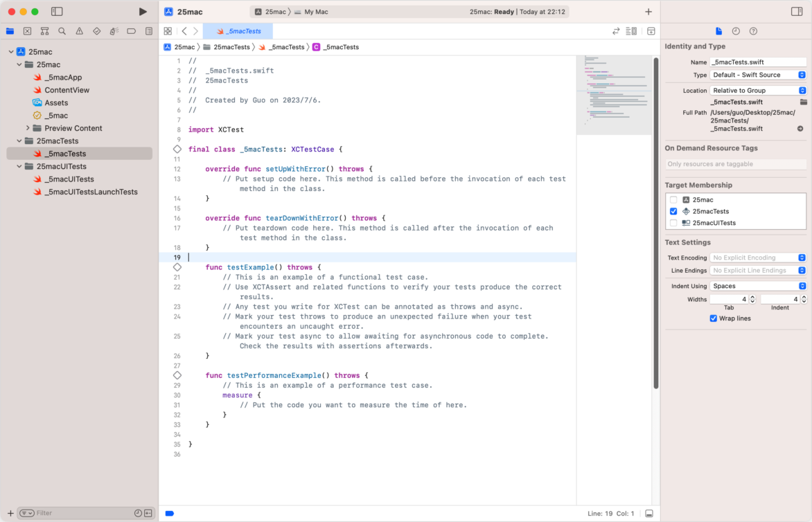Viewport: 812px width, 522px height.
Task: Choose file location with folder icon
Action: [x=803, y=102]
